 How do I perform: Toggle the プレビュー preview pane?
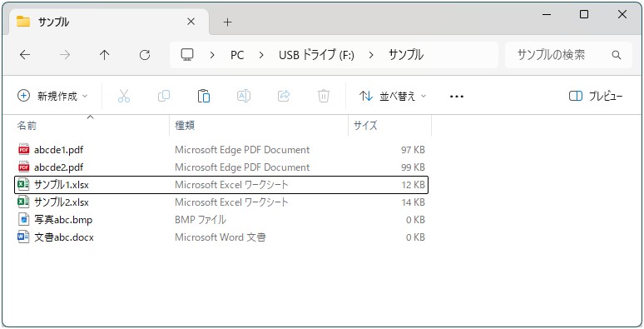(596, 96)
